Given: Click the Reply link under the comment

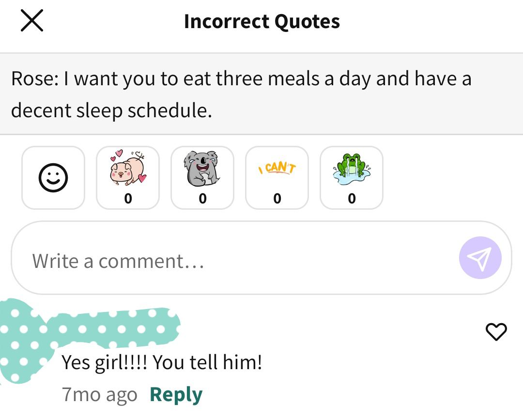Looking at the screenshot, I should tap(176, 395).
